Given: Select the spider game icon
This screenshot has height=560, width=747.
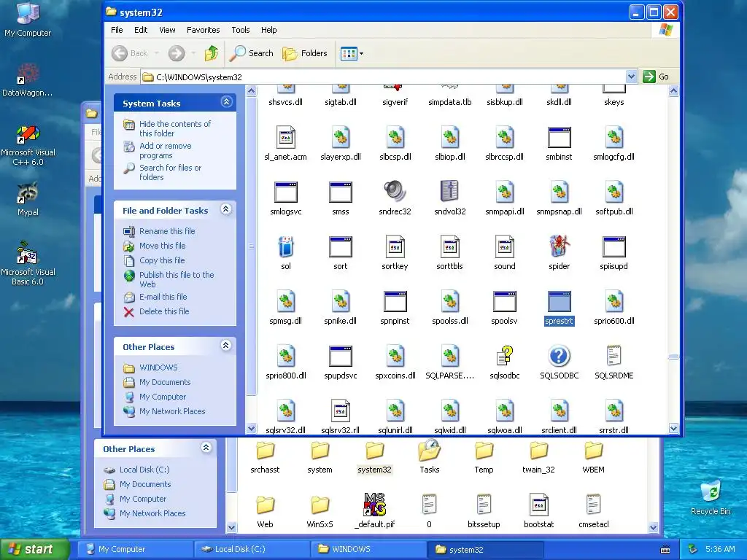Looking at the screenshot, I should 560,246.
